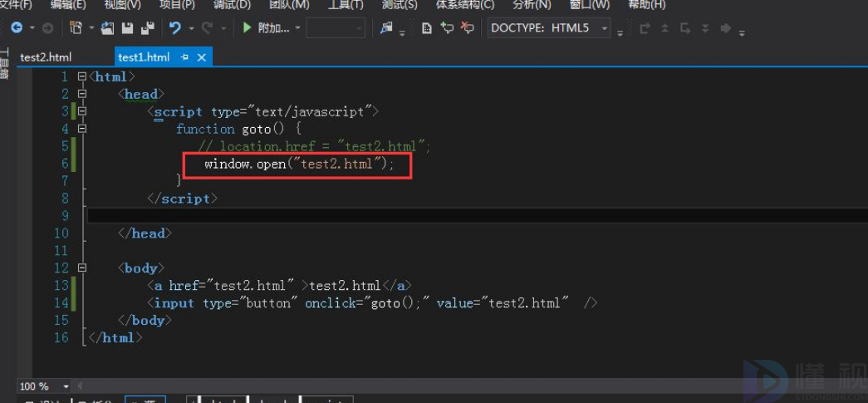Screen dimensions: 868x403
Task: Open the Undo history dropdown arrow
Action: click(191, 27)
